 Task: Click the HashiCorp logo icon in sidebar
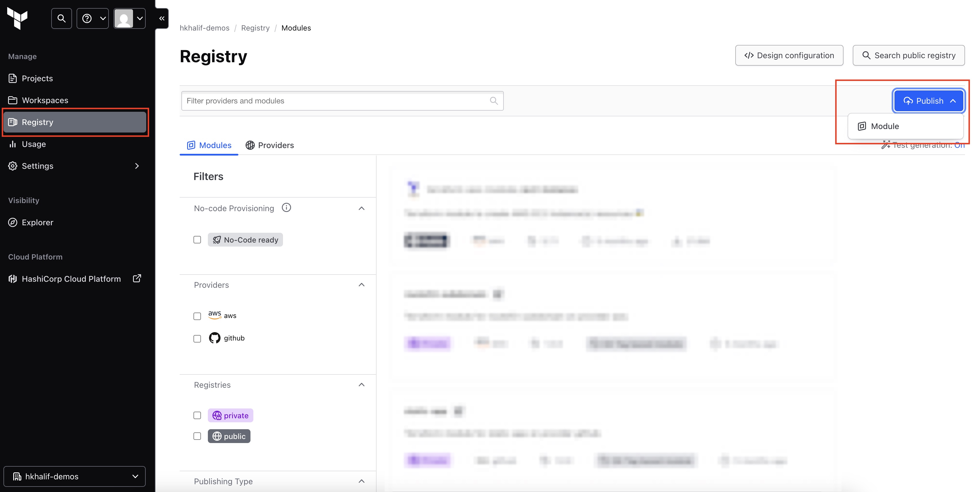(x=13, y=279)
